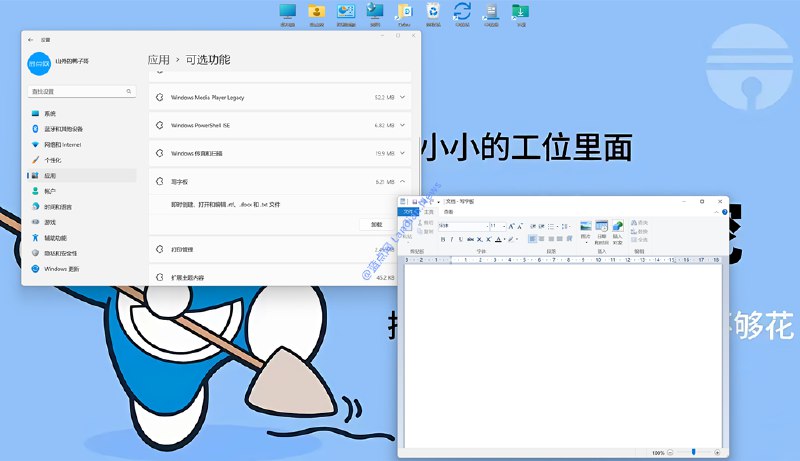
Task: Toggle bold formatting in WordPad
Action: 443,239
